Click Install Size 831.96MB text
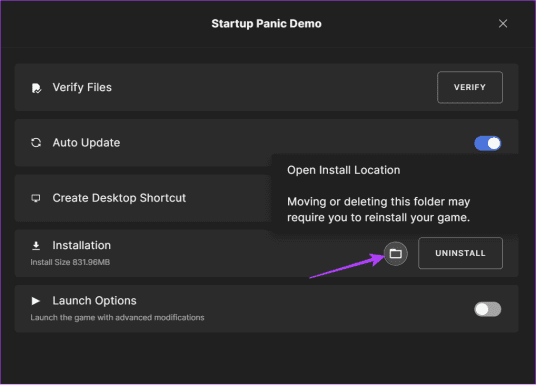 70,262
